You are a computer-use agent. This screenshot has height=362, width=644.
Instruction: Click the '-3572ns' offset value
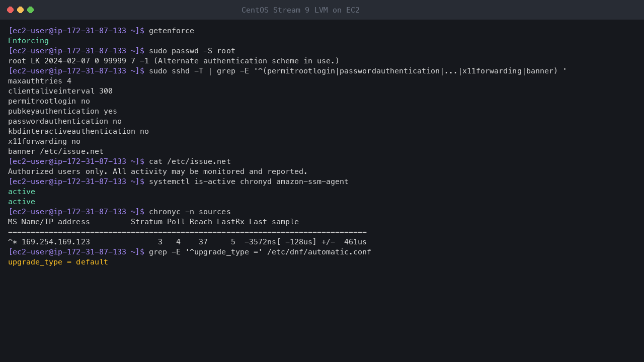pos(260,242)
